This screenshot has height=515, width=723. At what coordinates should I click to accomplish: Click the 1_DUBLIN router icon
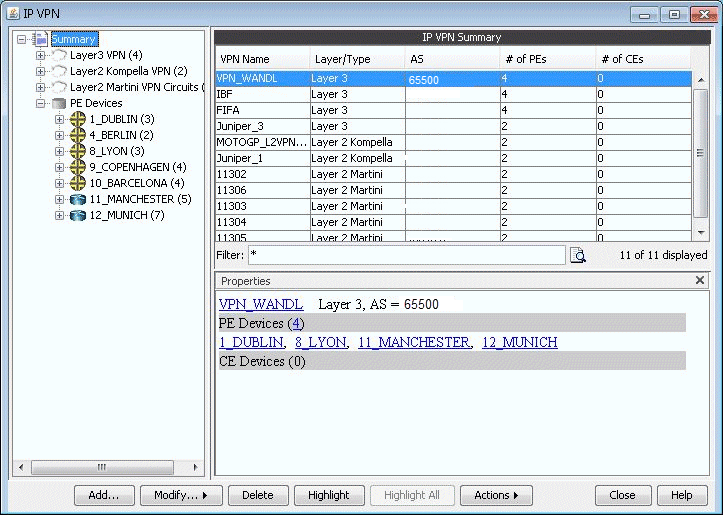[78, 119]
